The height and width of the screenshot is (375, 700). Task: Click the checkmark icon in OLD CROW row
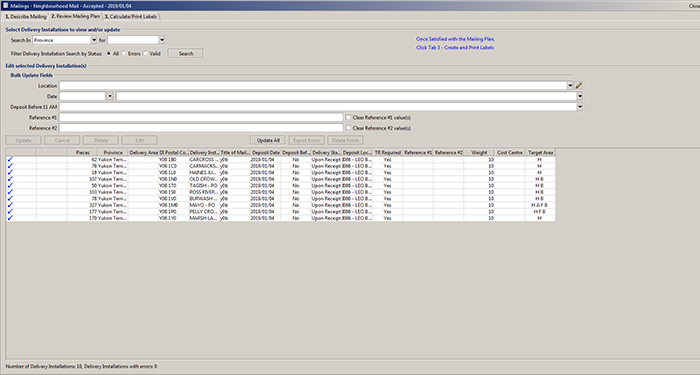pyautogui.click(x=10, y=179)
